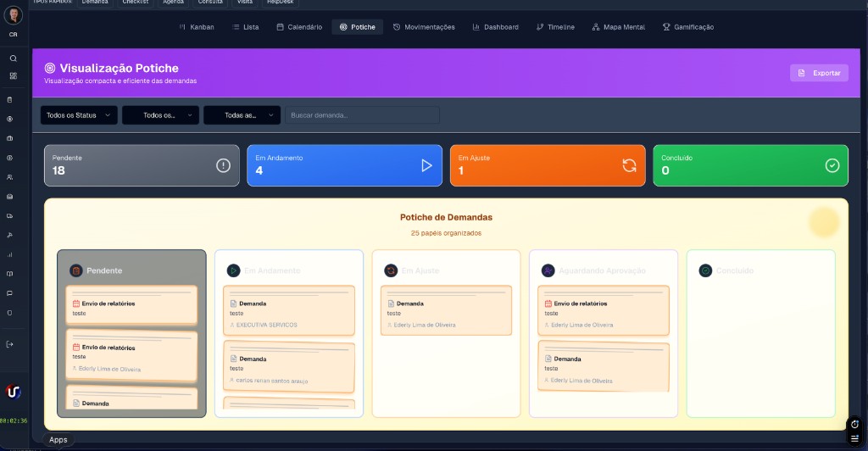Viewport: 868px width, 451px height.
Task: Click the Checklist quick button at top
Action: [136, 3]
